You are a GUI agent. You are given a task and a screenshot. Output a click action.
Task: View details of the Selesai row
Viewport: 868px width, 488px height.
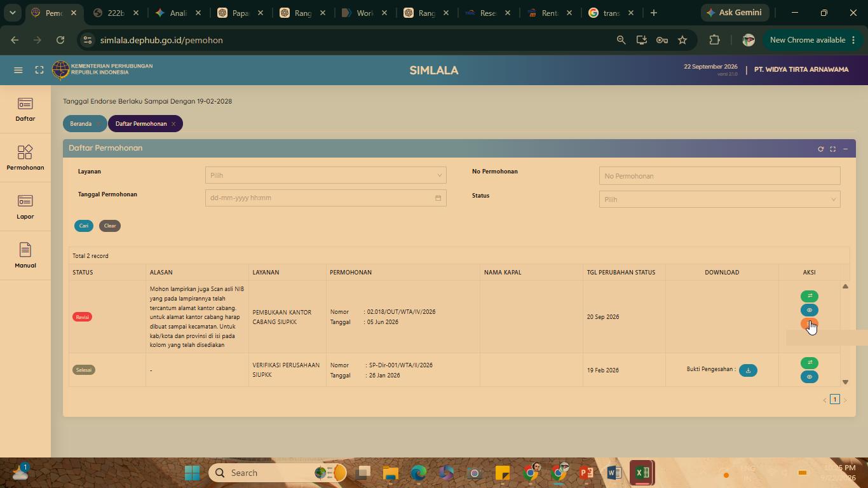click(809, 377)
